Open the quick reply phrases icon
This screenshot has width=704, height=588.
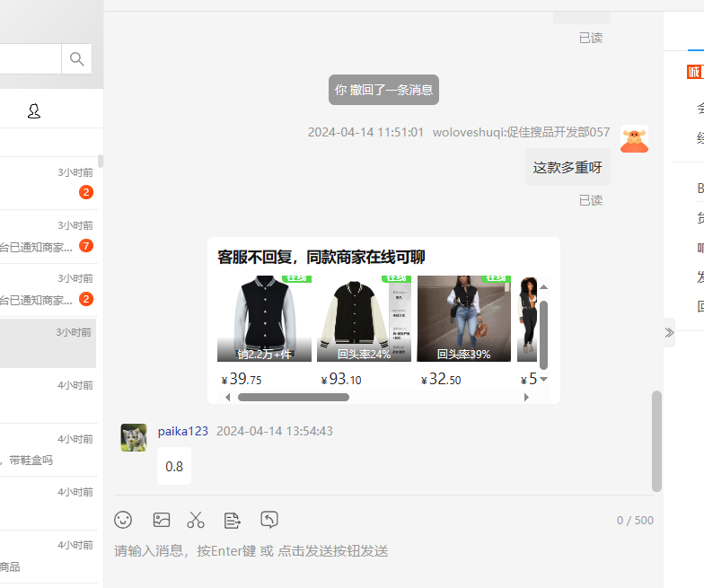pos(232,521)
